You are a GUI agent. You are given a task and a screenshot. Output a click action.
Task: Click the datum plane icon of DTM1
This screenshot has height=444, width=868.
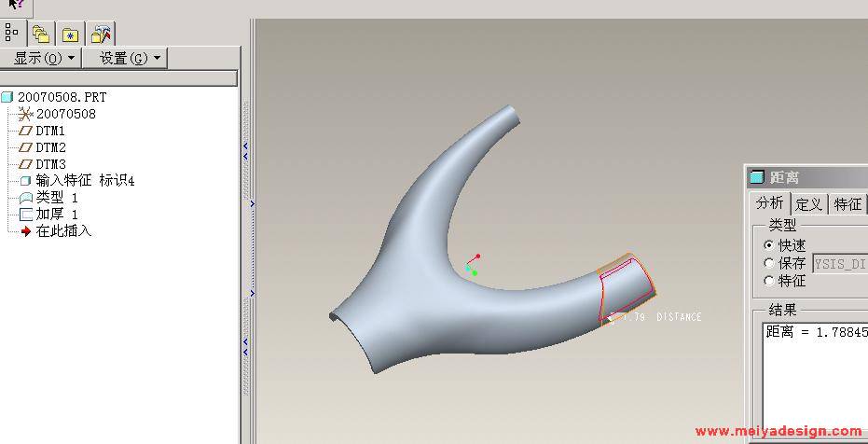click(x=25, y=132)
